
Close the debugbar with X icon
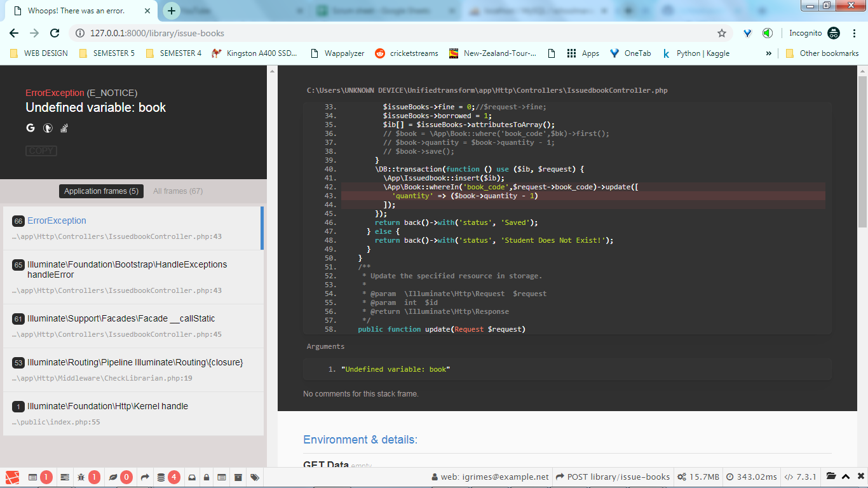click(x=860, y=477)
